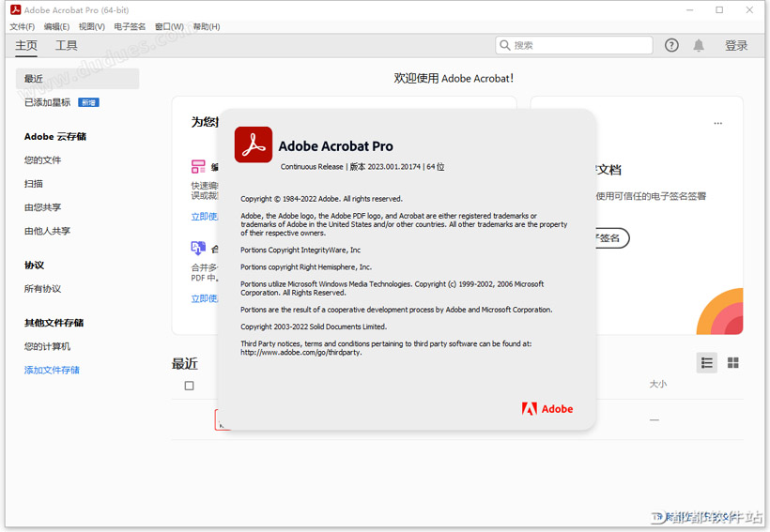
Task: Switch recent files to list view
Action: [707, 363]
